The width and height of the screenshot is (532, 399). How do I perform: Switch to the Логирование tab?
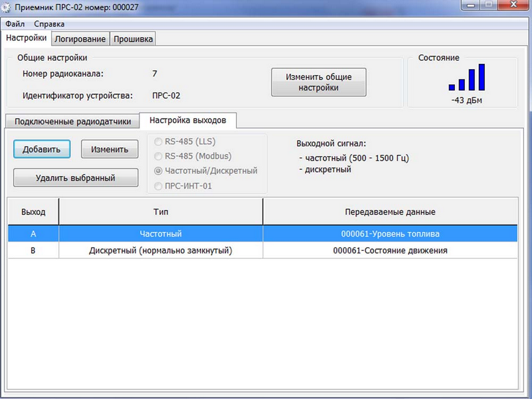point(80,39)
